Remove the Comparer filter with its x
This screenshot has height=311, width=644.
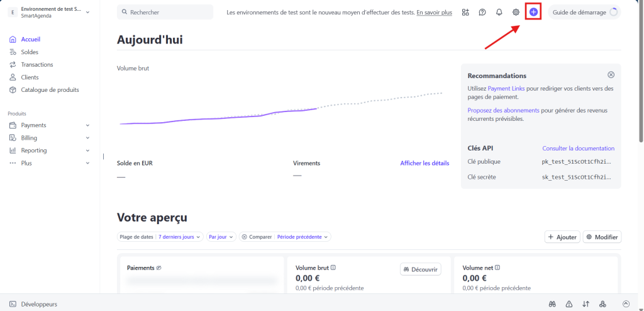tap(244, 237)
